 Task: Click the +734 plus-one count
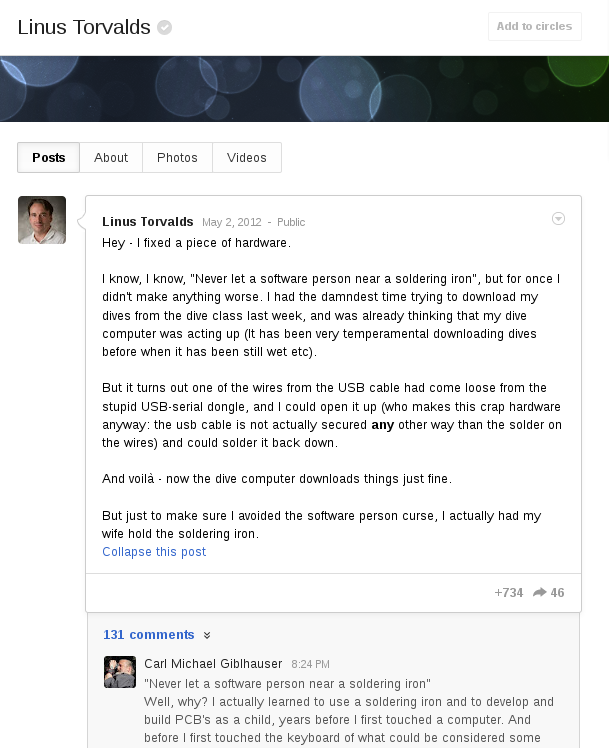pyautogui.click(x=508, y=592)
